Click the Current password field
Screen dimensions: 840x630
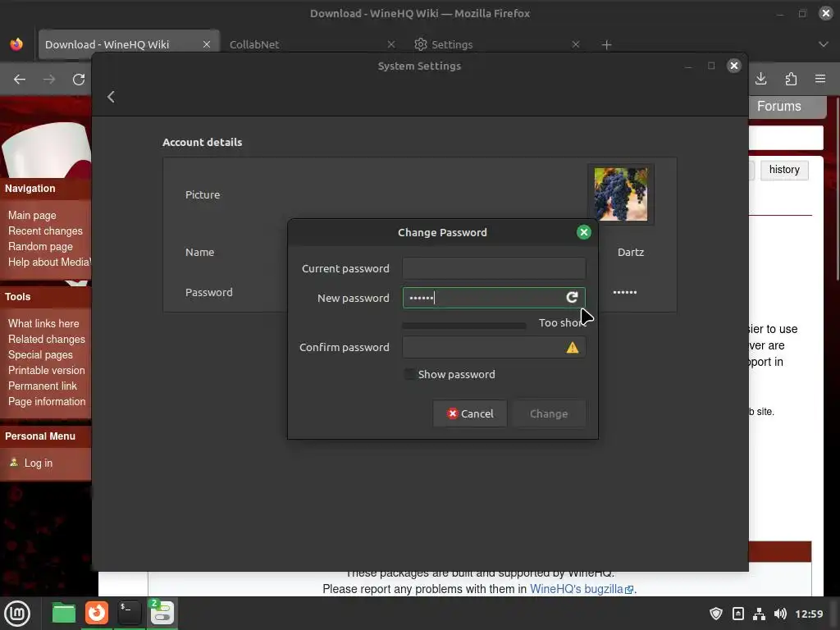pyautogui.click(x=494, y=268)
